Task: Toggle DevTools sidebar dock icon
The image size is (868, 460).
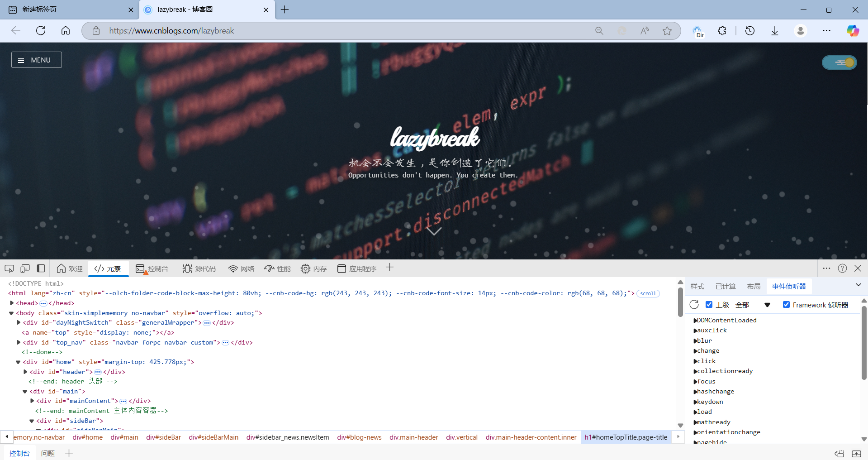Action: click(x=41, y=268)
